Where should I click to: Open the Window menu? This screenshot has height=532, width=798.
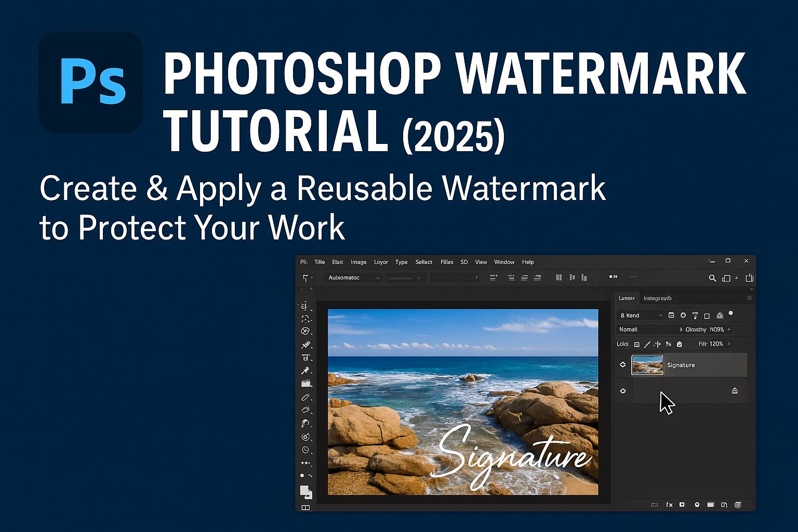[504, 262]
